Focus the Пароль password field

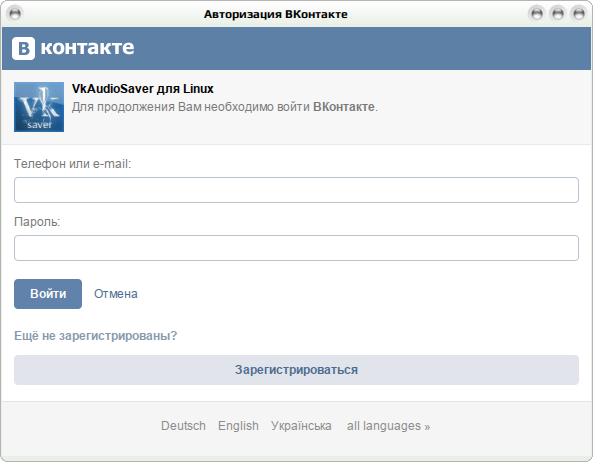click(296, 248)
